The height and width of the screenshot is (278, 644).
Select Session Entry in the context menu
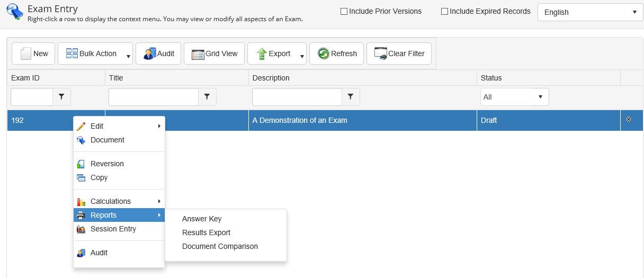point(113,229)
